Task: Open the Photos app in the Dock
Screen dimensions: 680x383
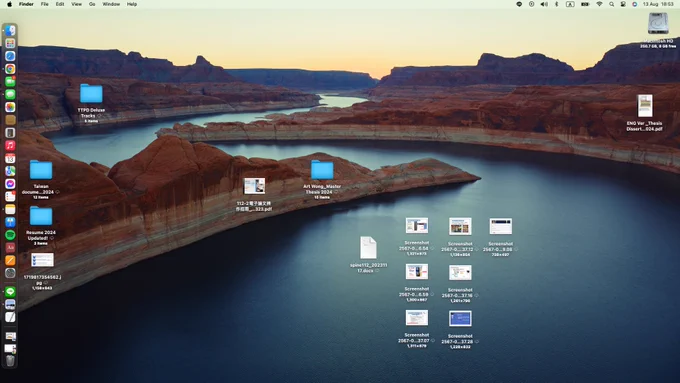Action: 10,107
